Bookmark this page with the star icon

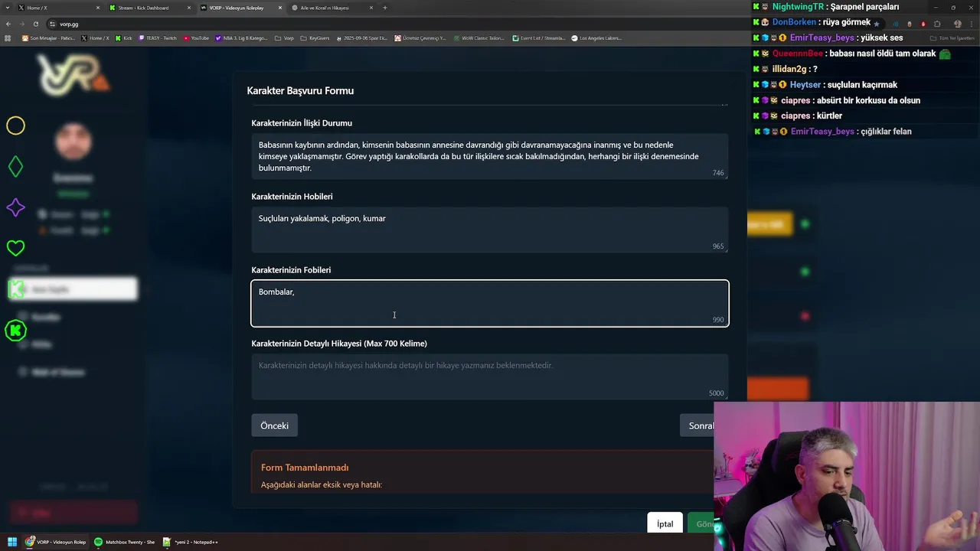click(876, 24)
